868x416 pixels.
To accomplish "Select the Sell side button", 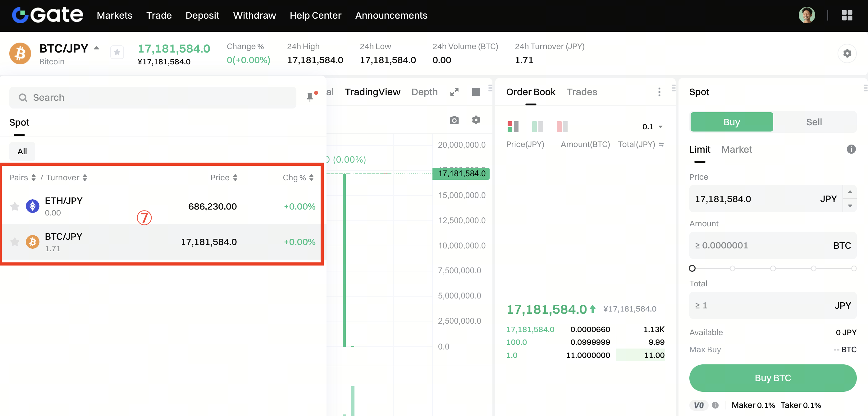I will click(x=814, y=122).
